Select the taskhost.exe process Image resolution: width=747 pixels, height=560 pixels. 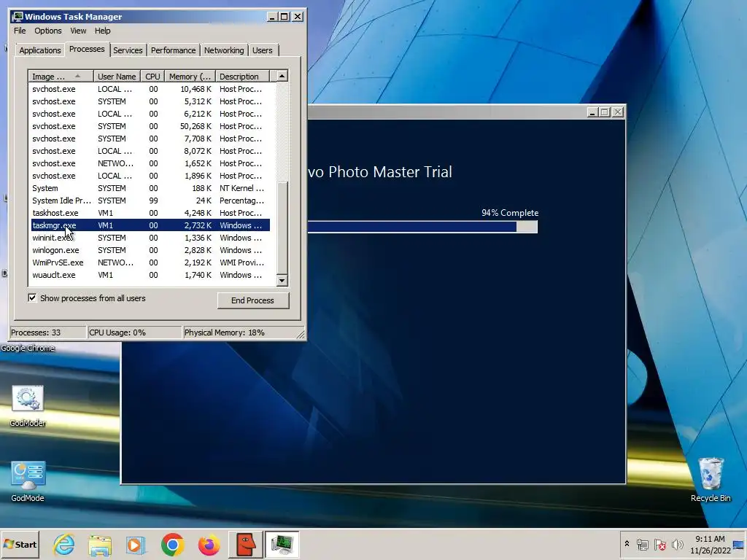pos(150,213)
